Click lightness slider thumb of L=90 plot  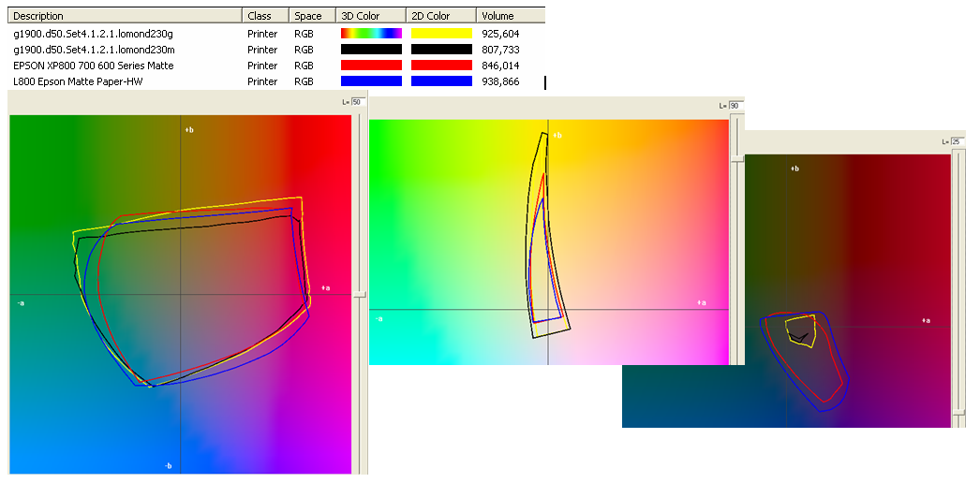pos(737,159)
